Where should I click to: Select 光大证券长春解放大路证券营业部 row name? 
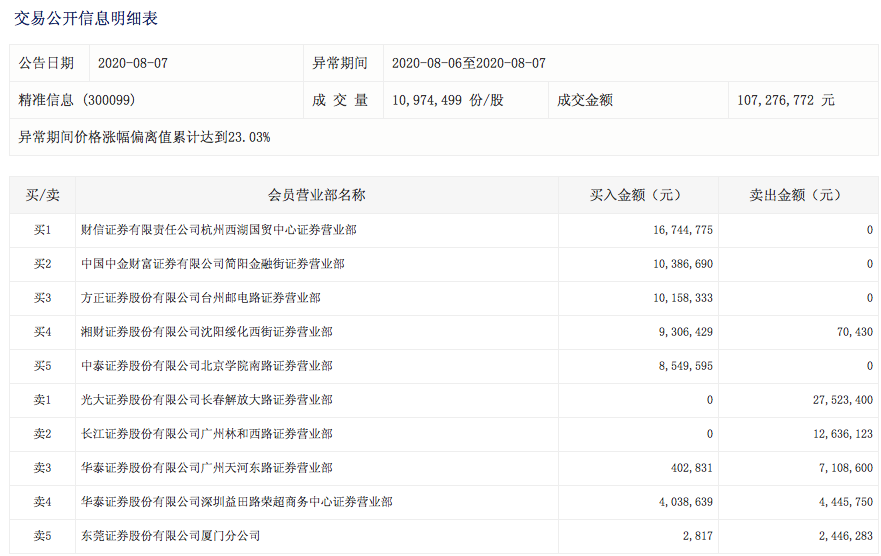[207, 400]
